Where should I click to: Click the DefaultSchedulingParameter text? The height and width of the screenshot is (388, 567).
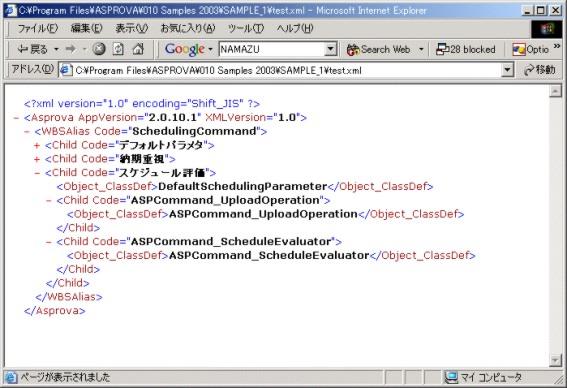243,187
